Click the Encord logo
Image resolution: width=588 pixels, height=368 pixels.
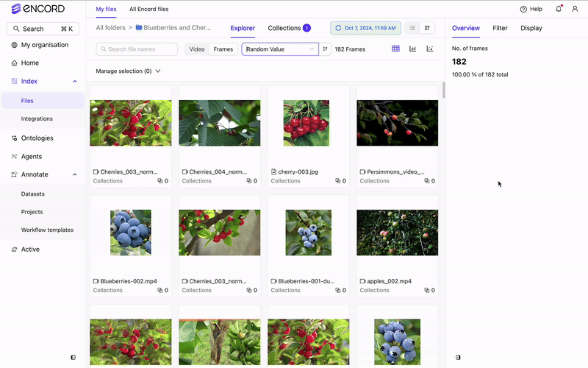click(x=38, y=9)
